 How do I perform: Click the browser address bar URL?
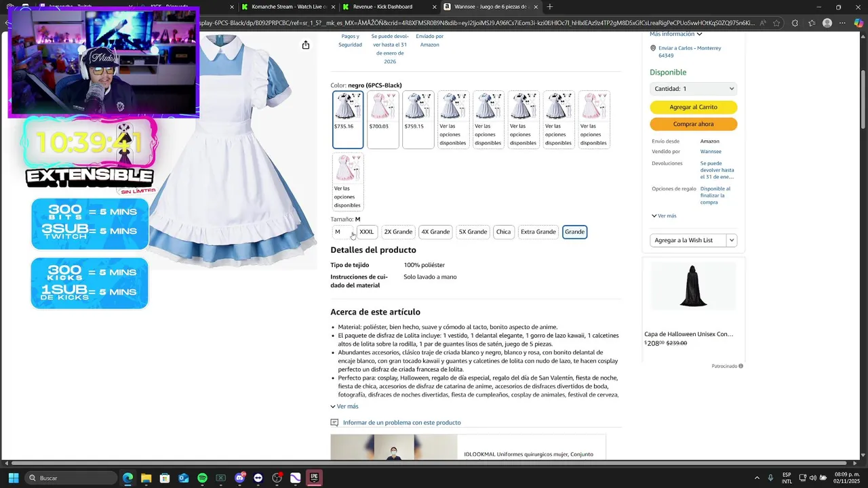(x=475, y=23)
